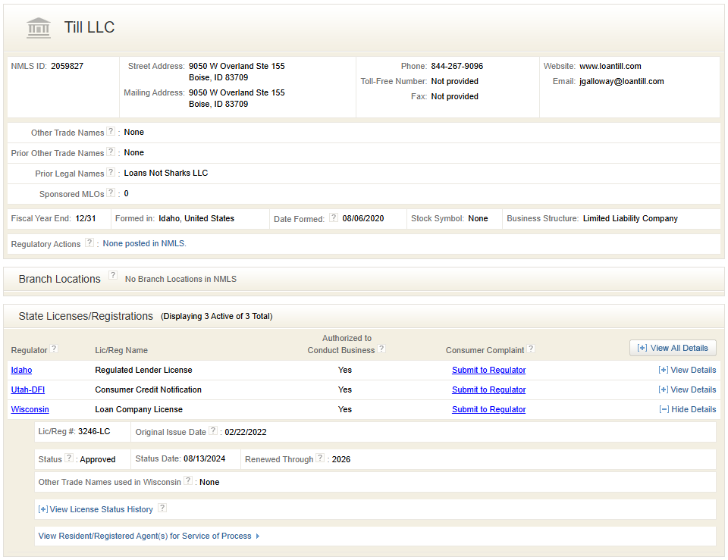Click the Loan Company License name
The image size is (728, 560).
coord(139,409)
